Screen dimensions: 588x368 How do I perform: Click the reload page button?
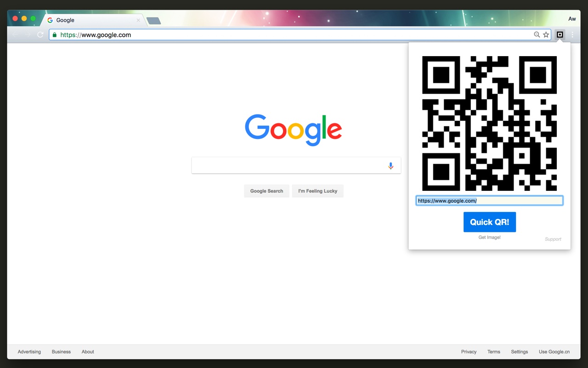40,34
